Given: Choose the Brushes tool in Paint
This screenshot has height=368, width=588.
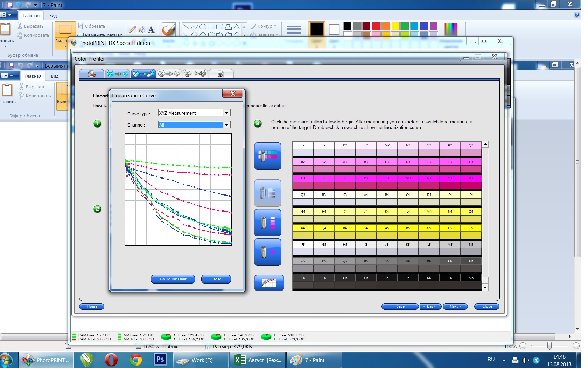Looking at the screenshot, I should 169,29.
